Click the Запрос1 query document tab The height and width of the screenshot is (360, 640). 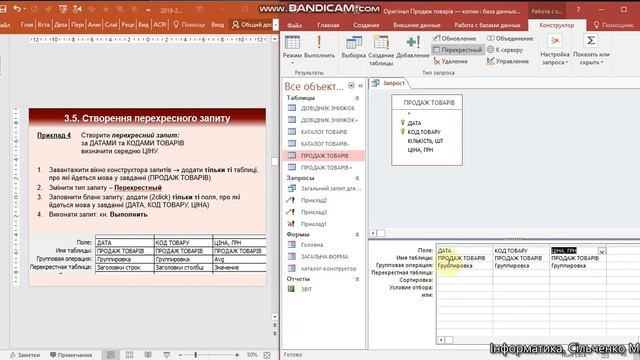389,83
